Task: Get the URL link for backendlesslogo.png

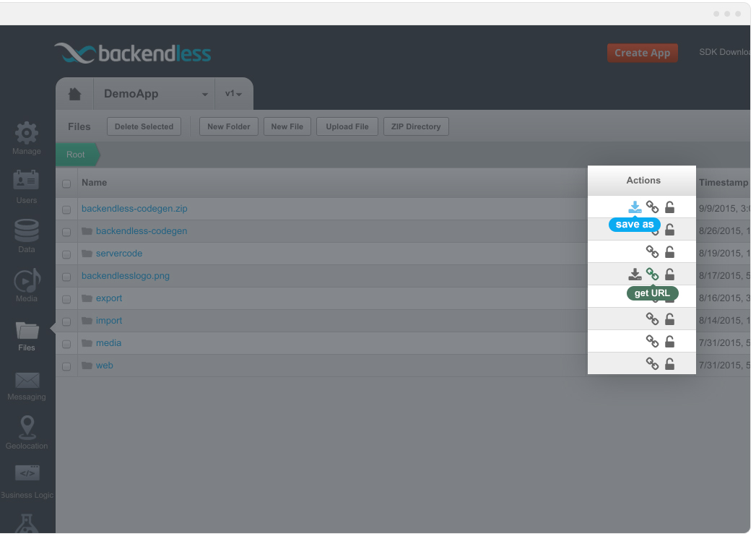Action: [652, 274]
